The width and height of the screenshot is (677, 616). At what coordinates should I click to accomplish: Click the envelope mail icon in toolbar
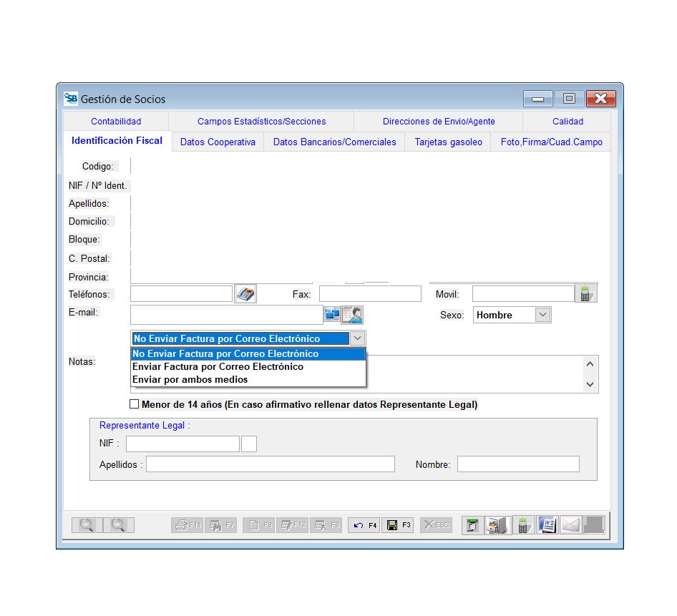click(x=570, y=525)
